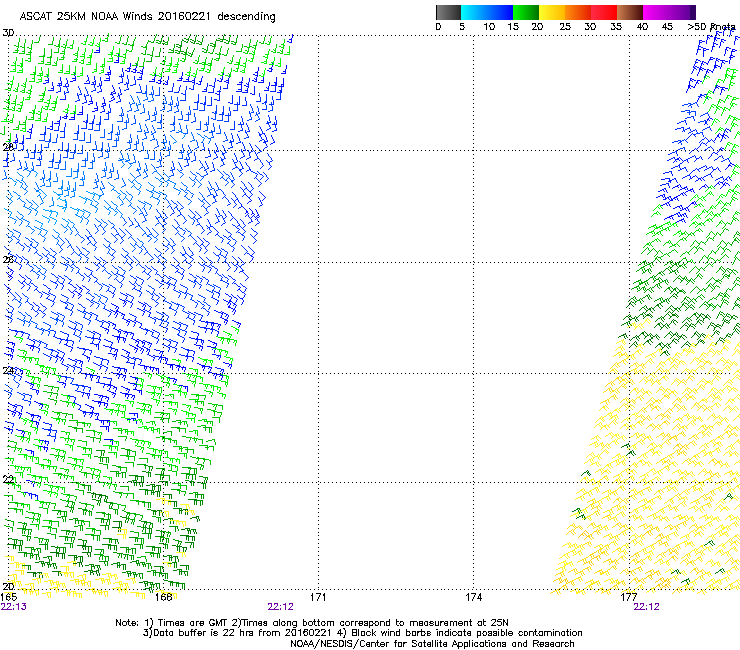The height and width of the screenshot is (650, 740).
Task: Click the latitude axis label '28'
Action: pyautogui.click(x=8, y=147)
